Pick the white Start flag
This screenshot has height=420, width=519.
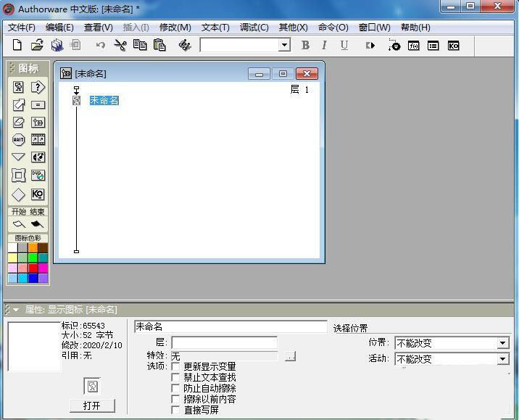(19, 224)
